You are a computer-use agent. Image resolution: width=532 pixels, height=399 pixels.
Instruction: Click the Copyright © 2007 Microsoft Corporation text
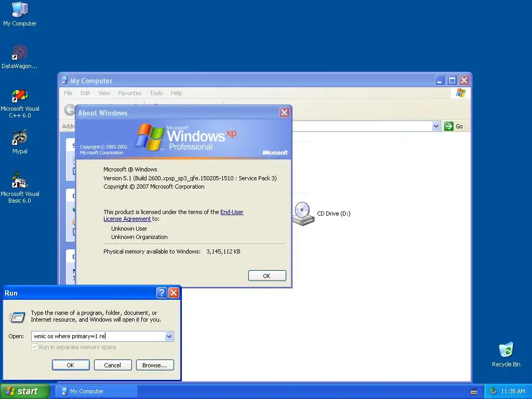[x=154, y=187]
